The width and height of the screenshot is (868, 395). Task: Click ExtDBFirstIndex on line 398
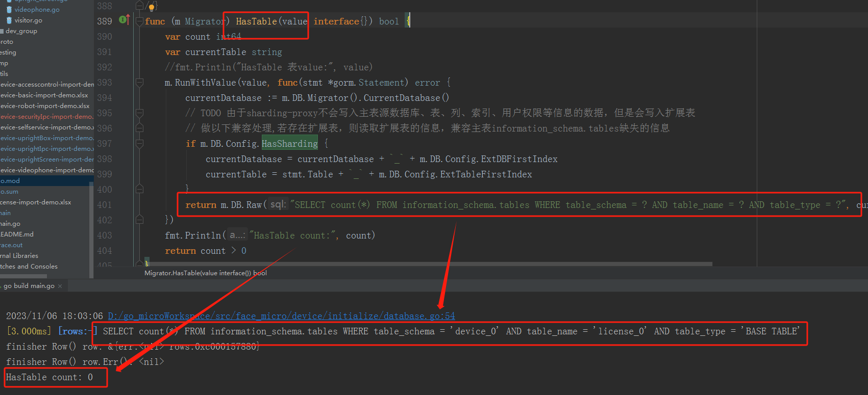(519, 159)
